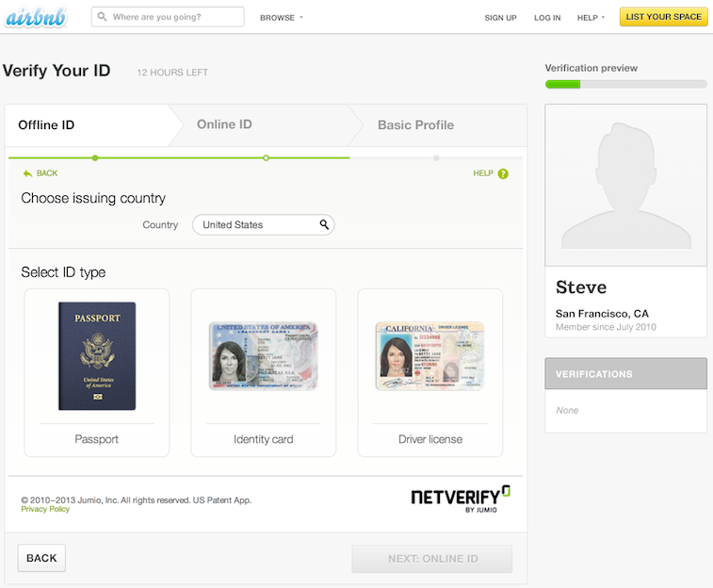
Task: Switch to the Online ID tab
Action: click(x=224, y=124)
